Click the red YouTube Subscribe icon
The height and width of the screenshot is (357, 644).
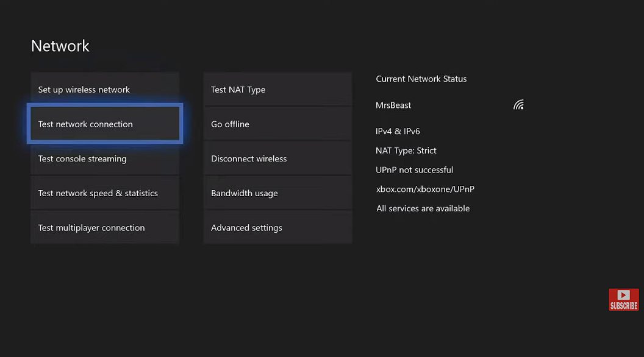point(623,299)
